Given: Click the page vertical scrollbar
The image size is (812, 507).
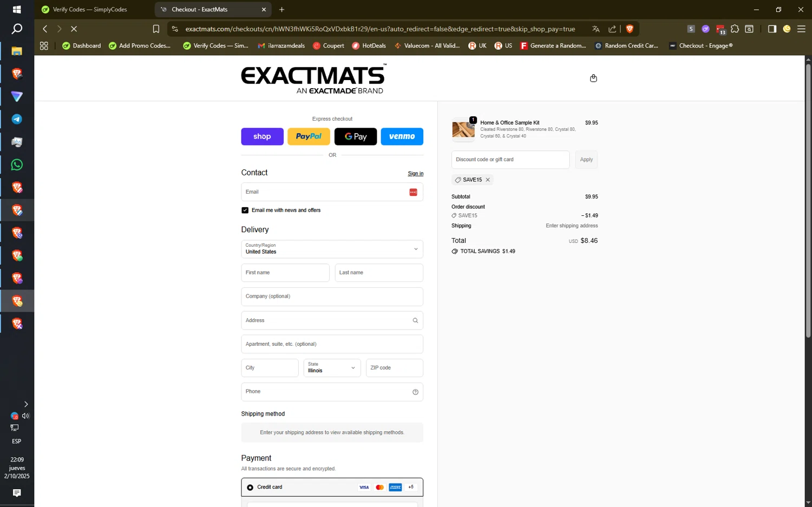Looking at the screenshot, I should [x=808, y=200].
